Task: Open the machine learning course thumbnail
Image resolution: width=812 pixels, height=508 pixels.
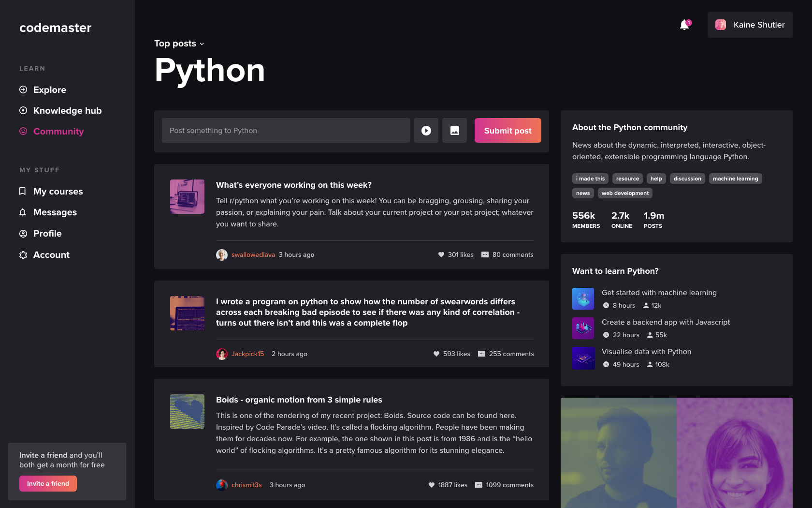Action: [583, 299]
